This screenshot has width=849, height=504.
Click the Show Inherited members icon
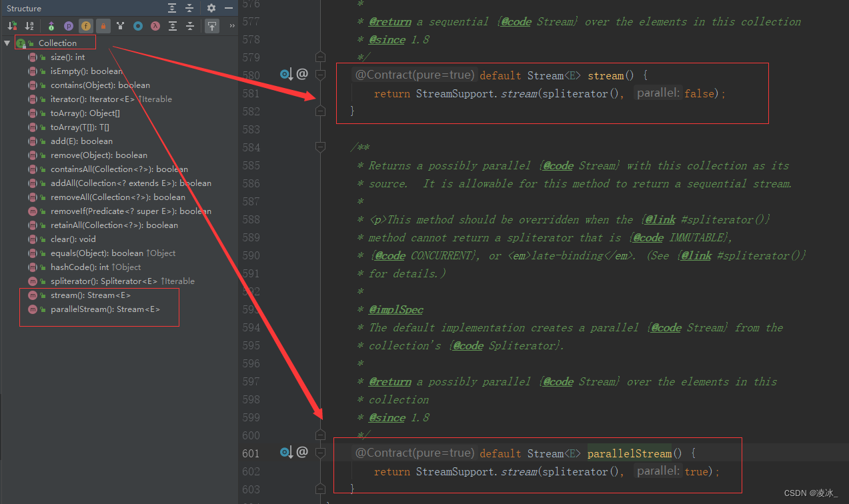point(52,25)
